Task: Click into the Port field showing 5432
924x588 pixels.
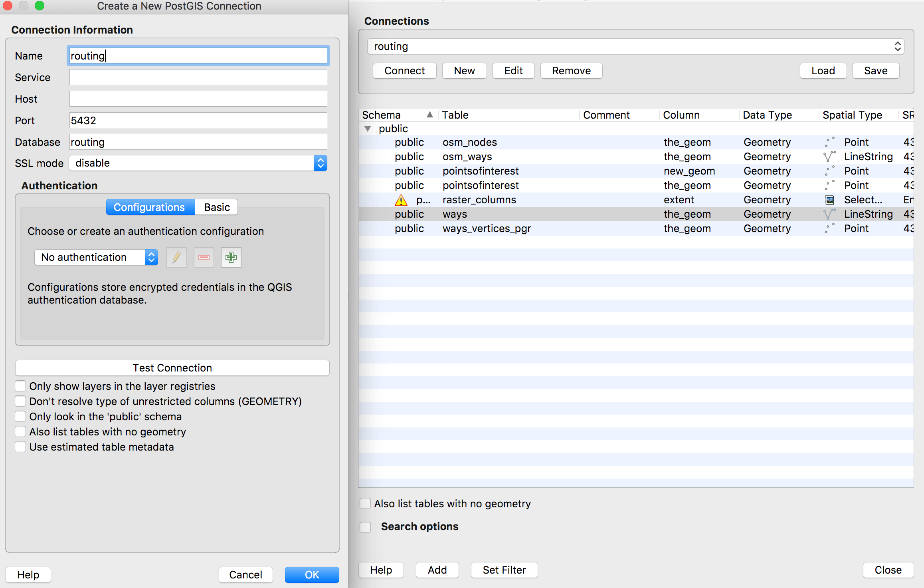Action: point(198,120)
